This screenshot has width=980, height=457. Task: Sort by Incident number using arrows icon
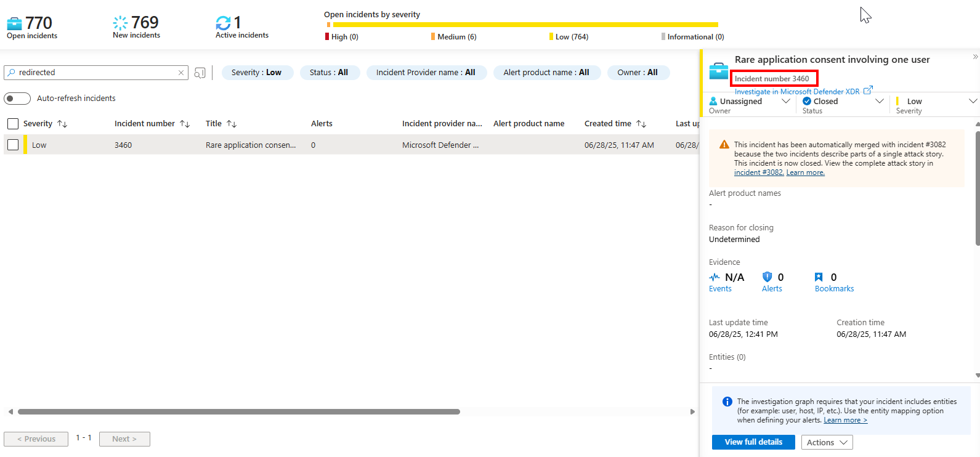185,124
